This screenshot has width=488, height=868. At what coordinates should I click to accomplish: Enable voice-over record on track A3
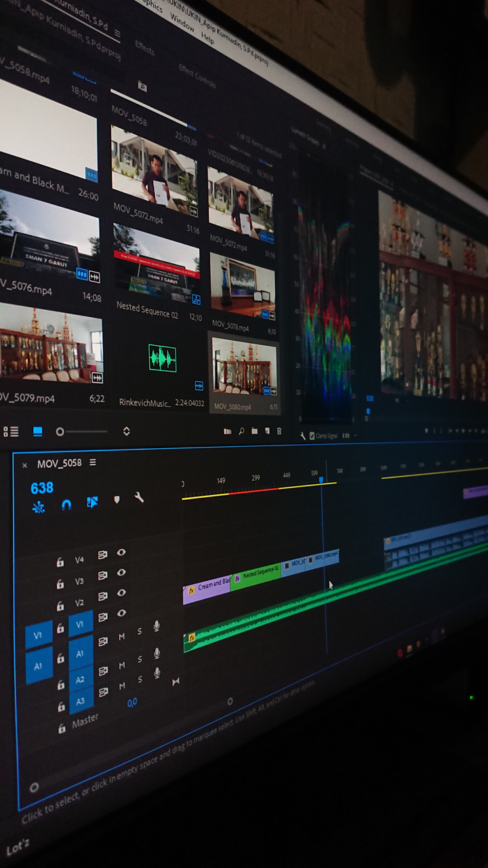coord(157,673)
